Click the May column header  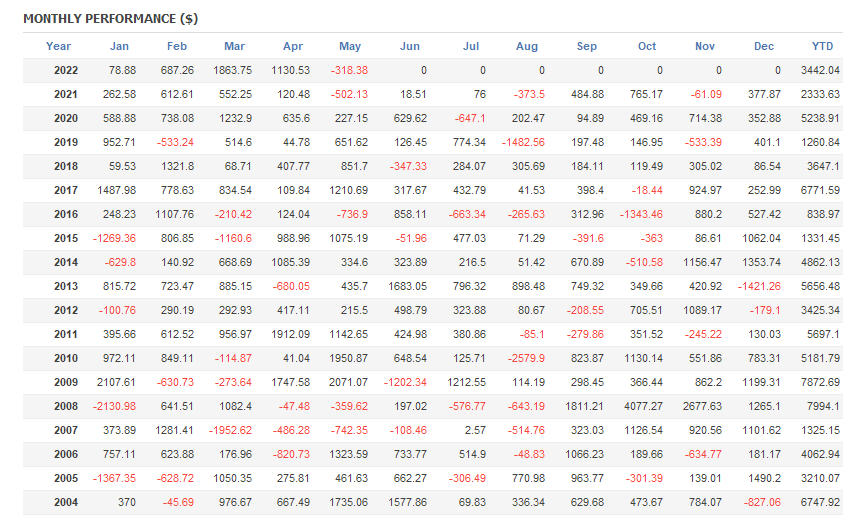pyautogui.click(x=350, y=46)
